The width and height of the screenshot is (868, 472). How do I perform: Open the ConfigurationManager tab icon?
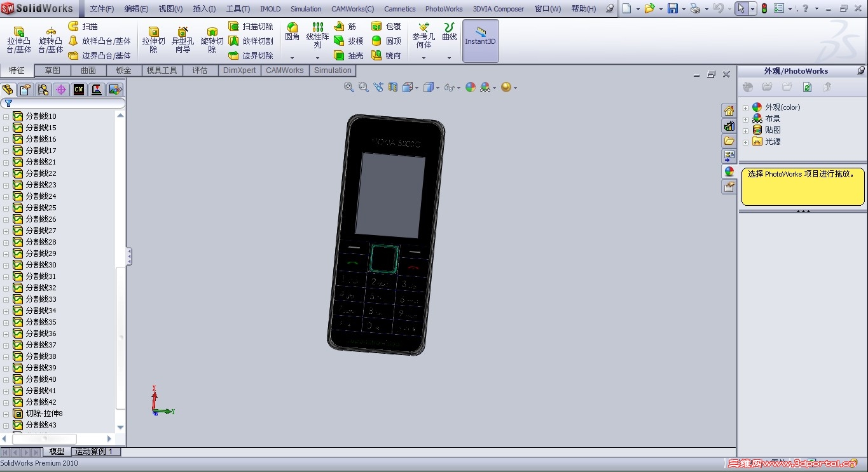[43, 90]
